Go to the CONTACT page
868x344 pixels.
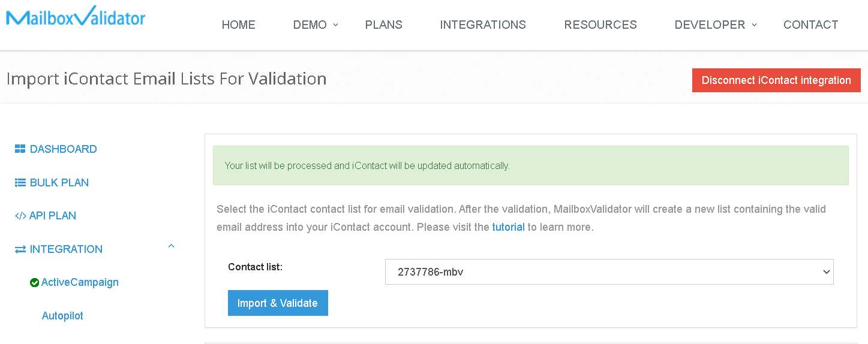point(811,25)
